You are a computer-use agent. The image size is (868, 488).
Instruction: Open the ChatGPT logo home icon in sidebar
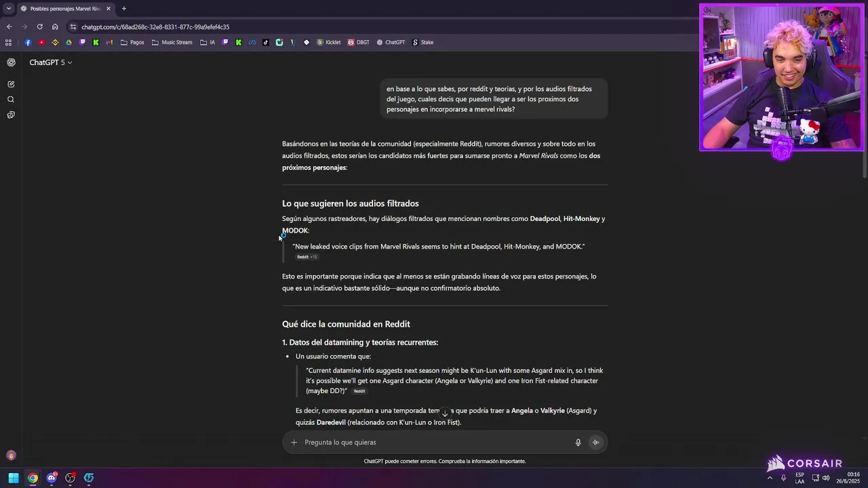11,62
